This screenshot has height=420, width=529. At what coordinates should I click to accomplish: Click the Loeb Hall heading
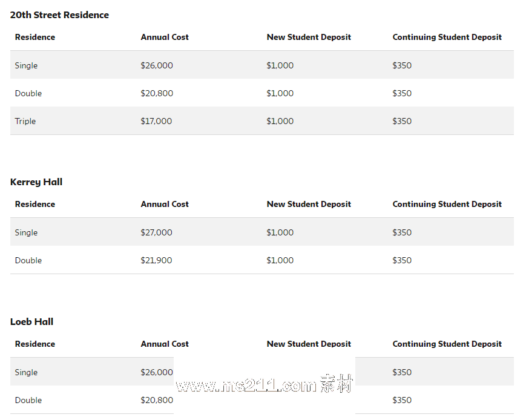point(31,322)
